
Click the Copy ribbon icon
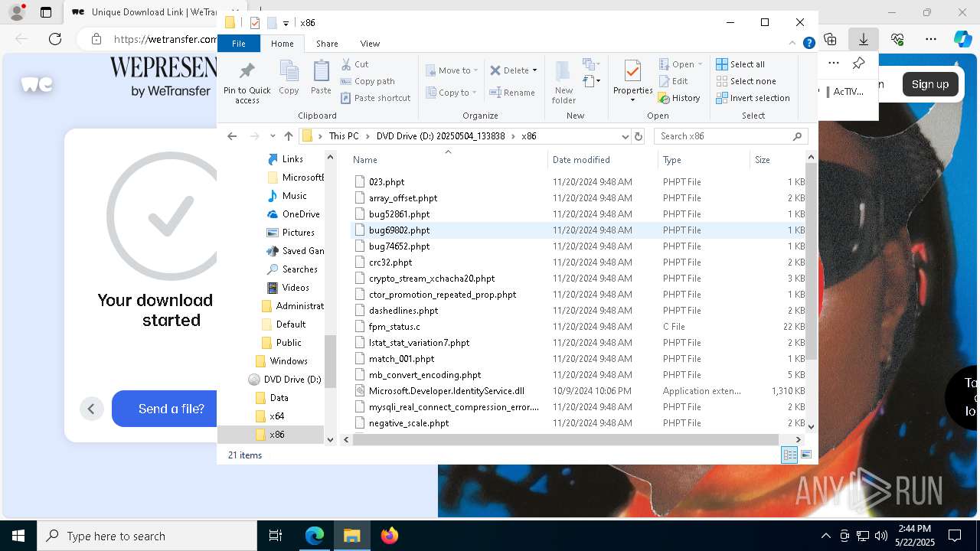(289, 77)
